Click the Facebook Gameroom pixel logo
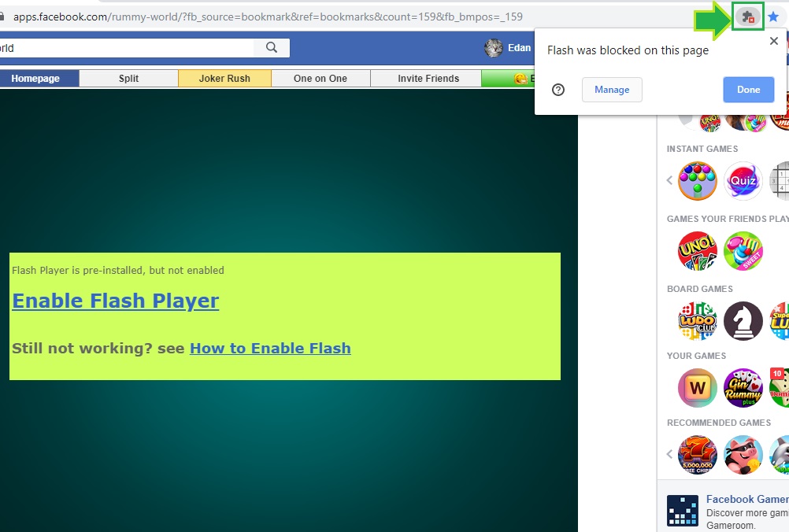Image resolution: width=789 pixels, height=532 pixels. (683, 511)
